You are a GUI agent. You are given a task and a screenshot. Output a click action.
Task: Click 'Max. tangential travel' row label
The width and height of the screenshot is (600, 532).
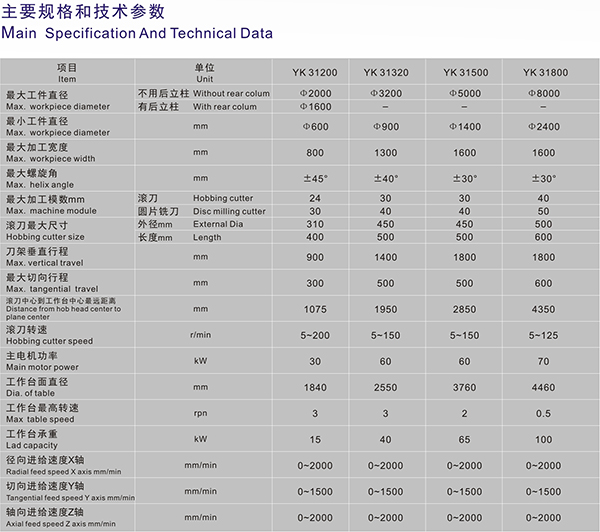[x=52, y=289]
